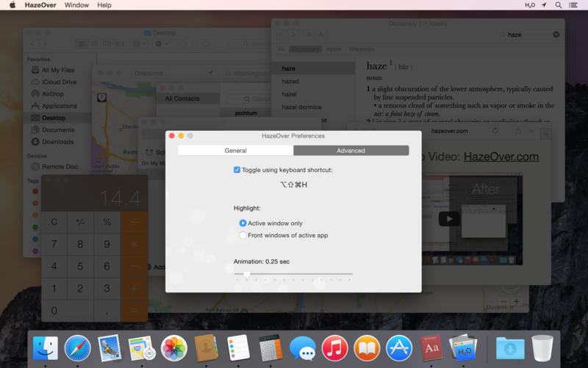Open HazeOver app in the Dock
Image resolution: width=588 pixels, height=368 pixels.
(x=463, y=348)
